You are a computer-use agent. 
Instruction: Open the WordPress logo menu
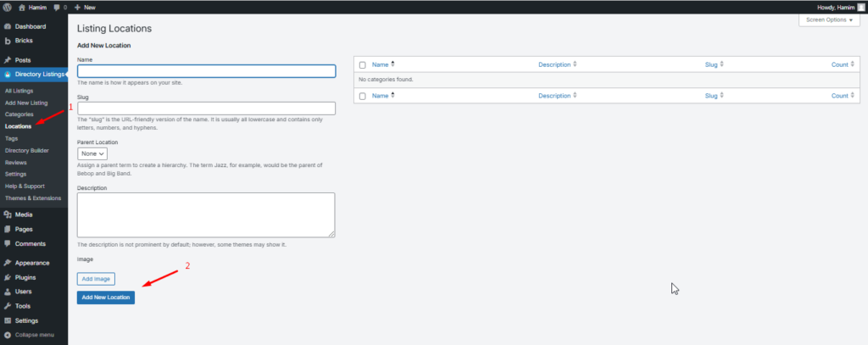[7, 7]
